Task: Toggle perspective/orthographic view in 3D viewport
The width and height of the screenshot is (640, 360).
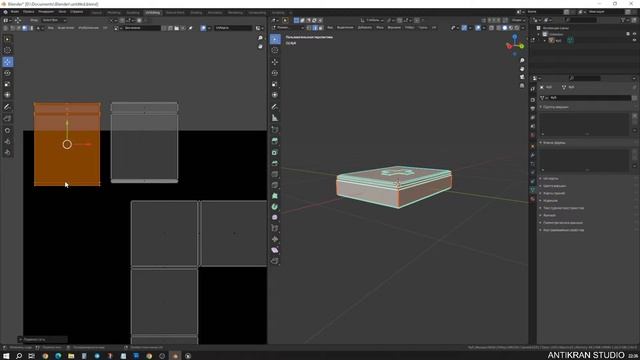Action: [x=522, y=86]
